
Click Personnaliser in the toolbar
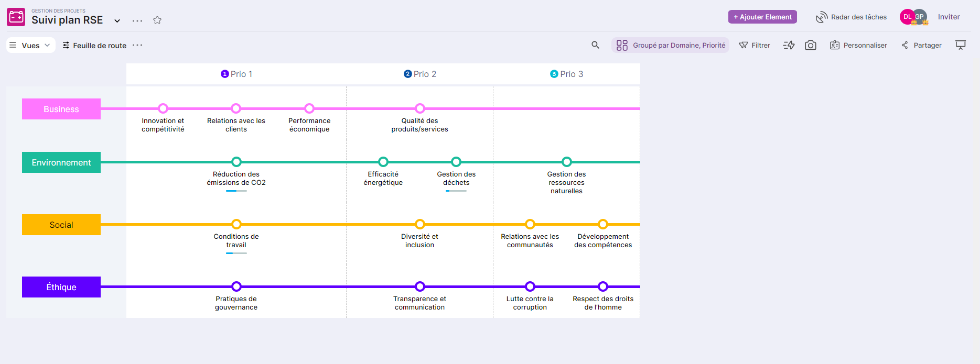click(x=858, y=46)
